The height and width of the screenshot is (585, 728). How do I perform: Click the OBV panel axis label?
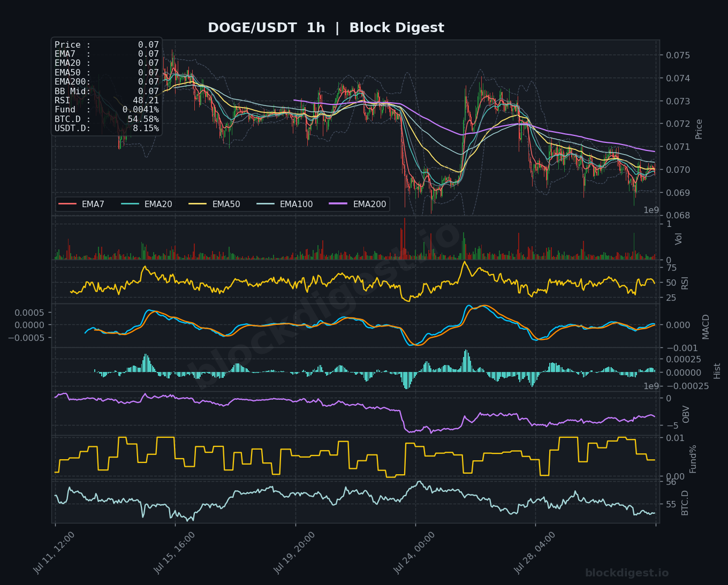(x=686, y=414)
